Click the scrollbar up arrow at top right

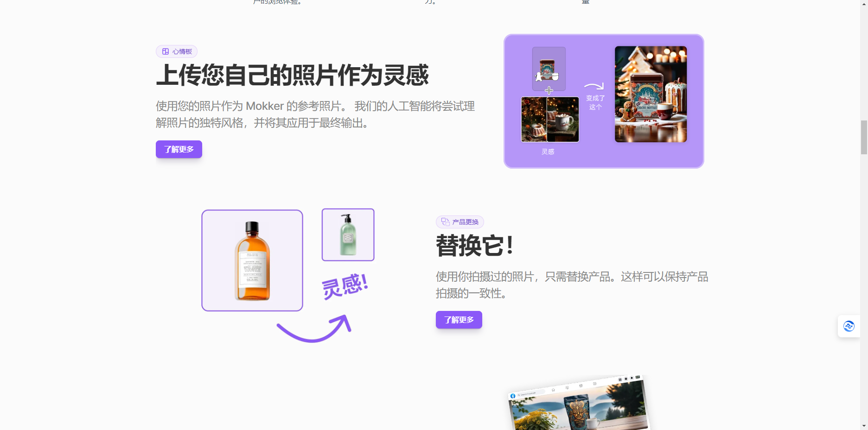(x=864, y=5)
